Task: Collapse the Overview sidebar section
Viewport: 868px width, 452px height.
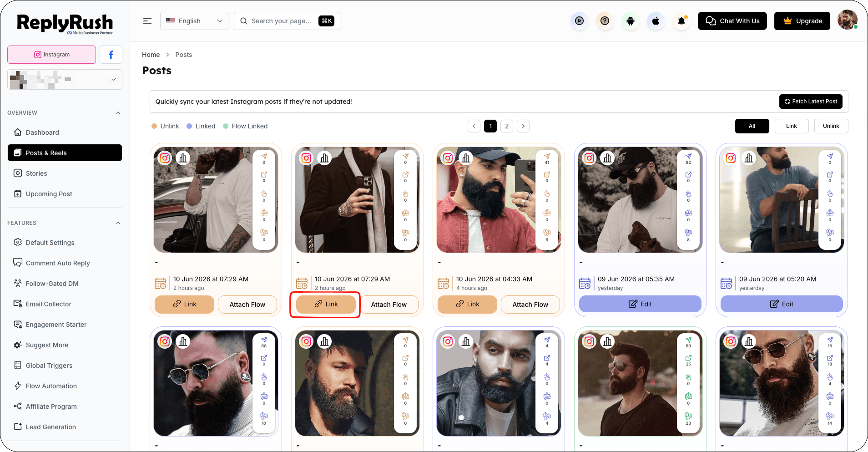Action: coord(118,113)
